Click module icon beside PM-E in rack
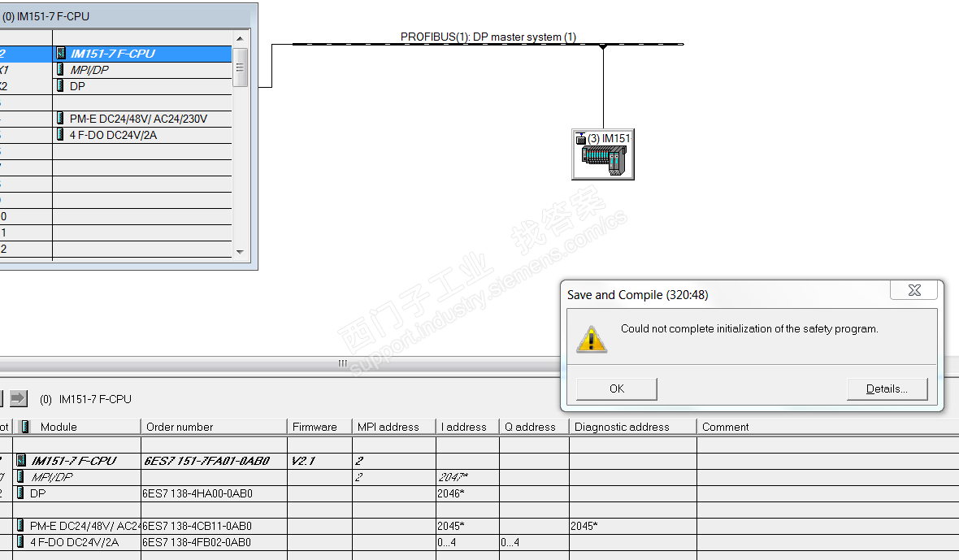Image resolution: width=959 pixels, height=560 pixels. click(60, 118)
